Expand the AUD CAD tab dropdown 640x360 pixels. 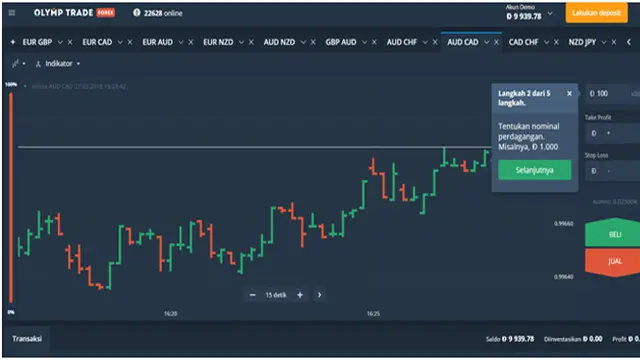(x=487, y=42)
